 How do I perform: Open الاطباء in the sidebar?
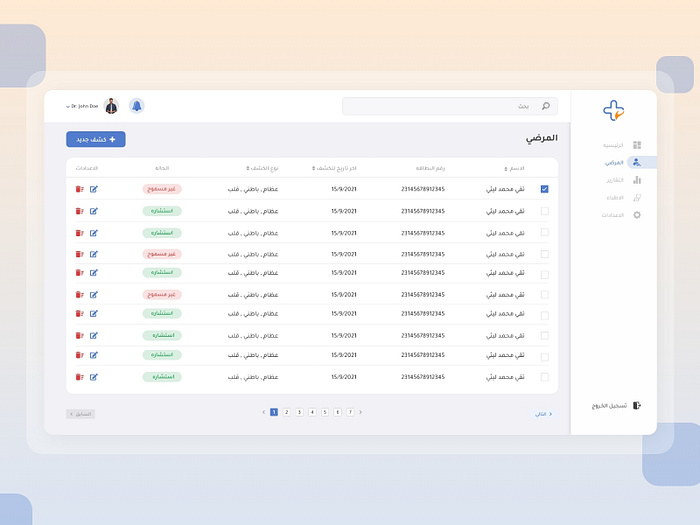pos(624,197)
